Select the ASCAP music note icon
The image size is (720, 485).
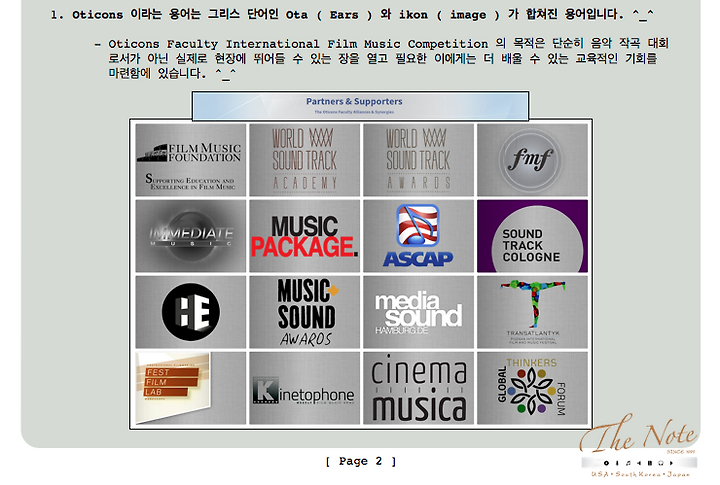418,226
